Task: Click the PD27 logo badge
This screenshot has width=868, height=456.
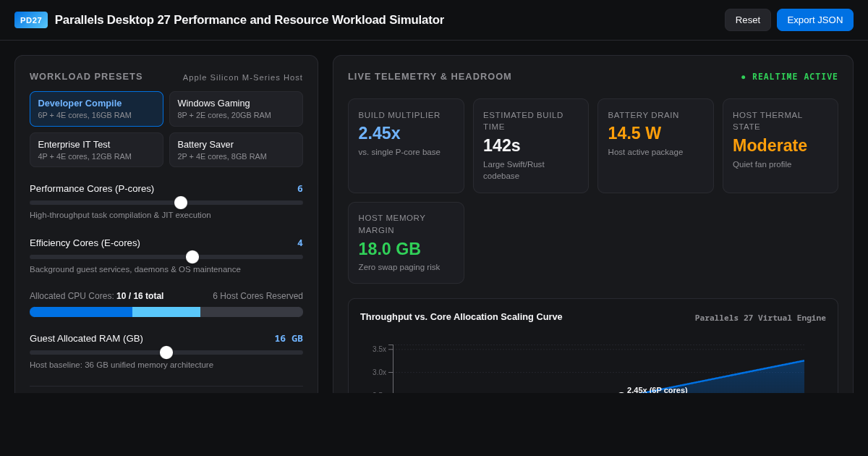Action: [x=31, y=20]
